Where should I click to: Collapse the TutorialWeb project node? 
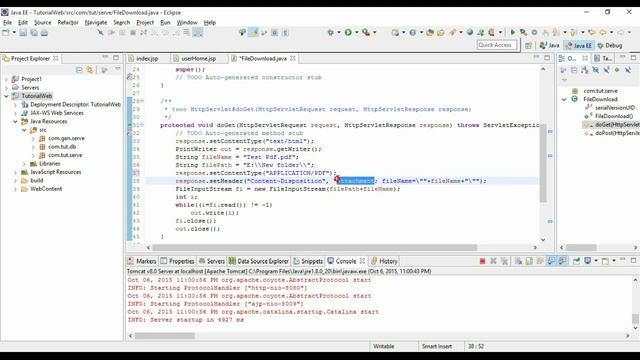tap(7, 96)
